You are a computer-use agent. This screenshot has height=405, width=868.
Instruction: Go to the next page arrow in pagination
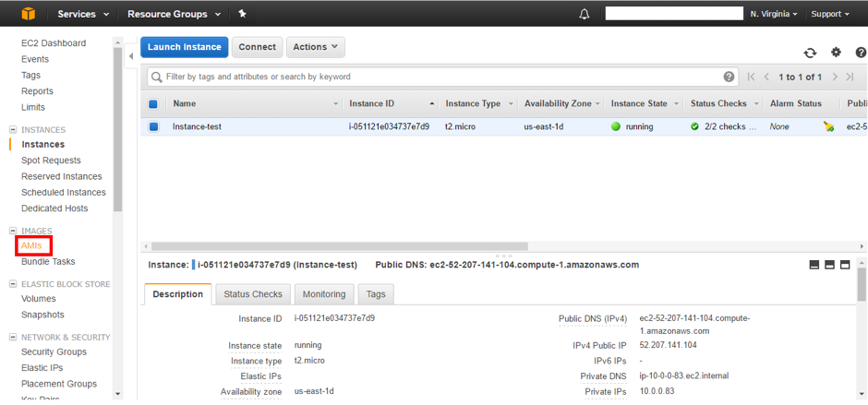click(x=835, y=77)
